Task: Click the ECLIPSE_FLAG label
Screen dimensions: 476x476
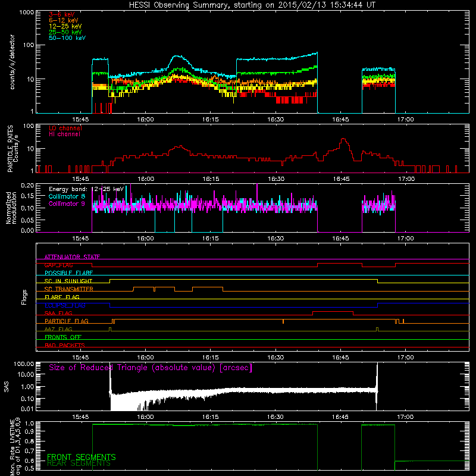Action: click(x=65, y=305)
